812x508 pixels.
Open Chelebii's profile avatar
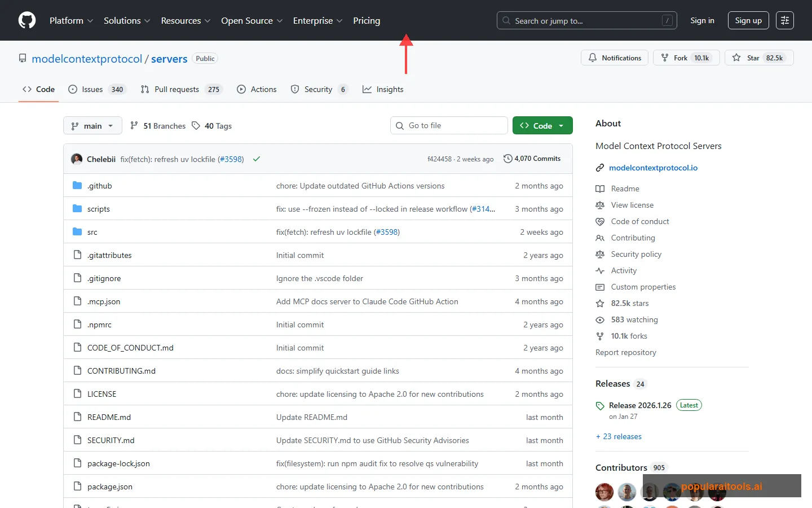click(x=77, y=159)
